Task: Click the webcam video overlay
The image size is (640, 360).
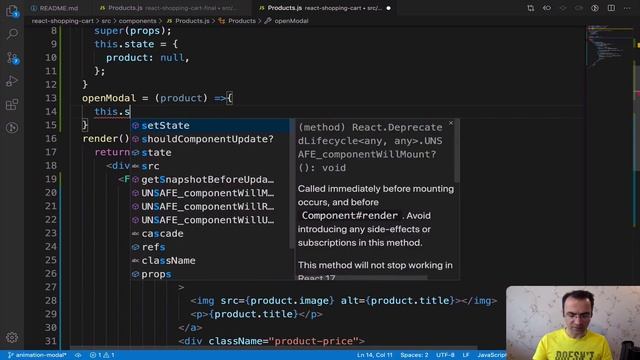Action: (573, 322)
